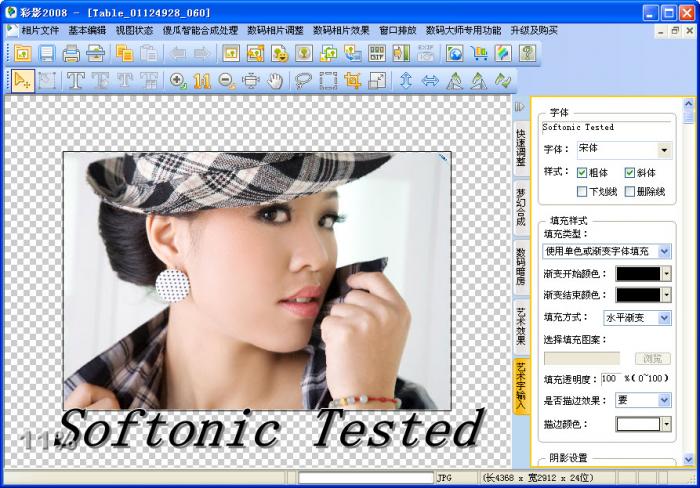The height and width of the screenshot is (488, 700).
Task: Click the 填充透明度 value field
Action: click(x=611, y=379)
